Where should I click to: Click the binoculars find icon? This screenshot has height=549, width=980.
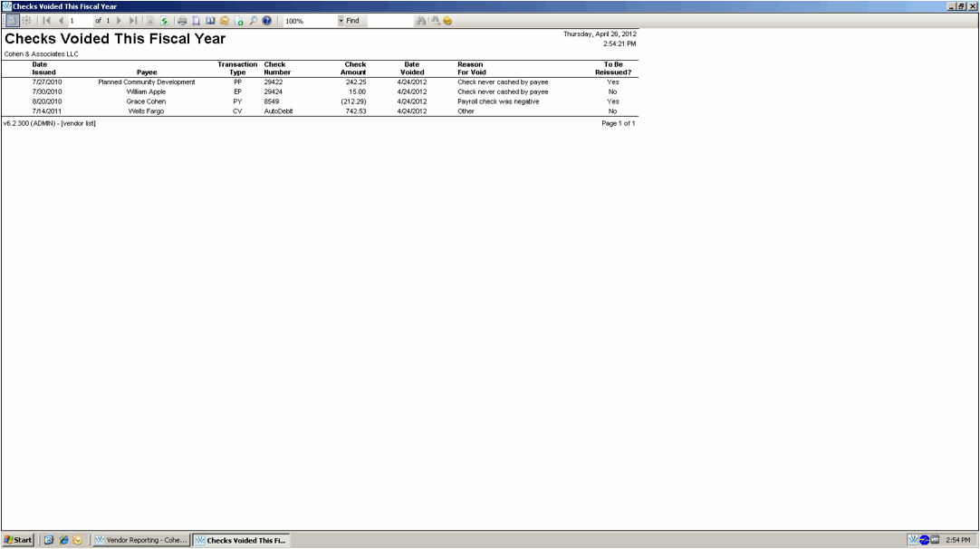tap(420, 21)
